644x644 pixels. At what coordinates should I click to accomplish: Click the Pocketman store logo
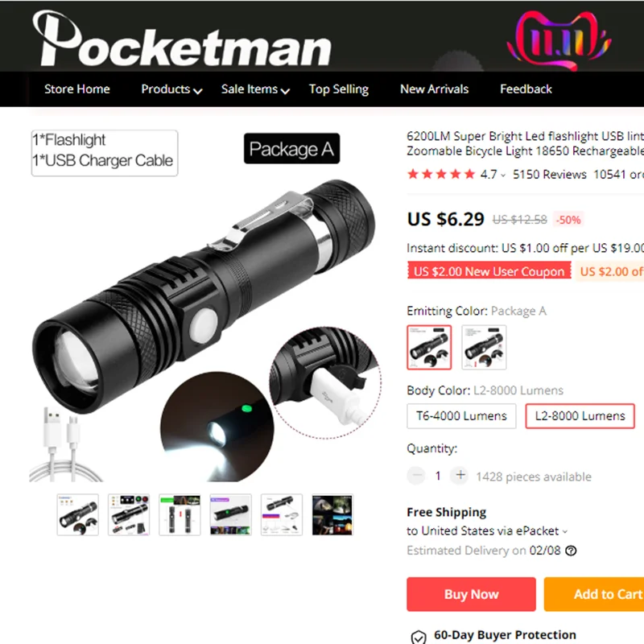click(x=182, y=39)
